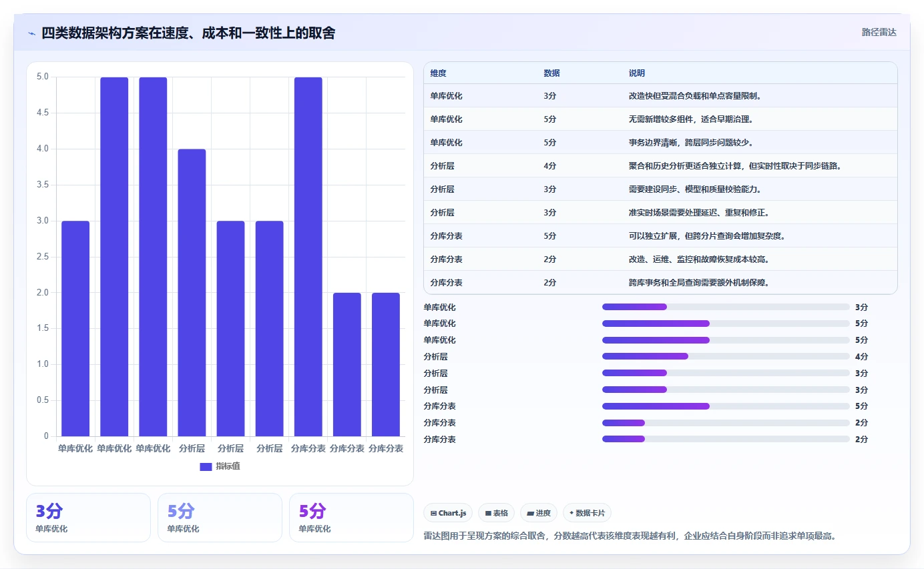Click the page title 四类数据架构方案在速度、成本和一致性上的取舍

(x=188, y=33)
